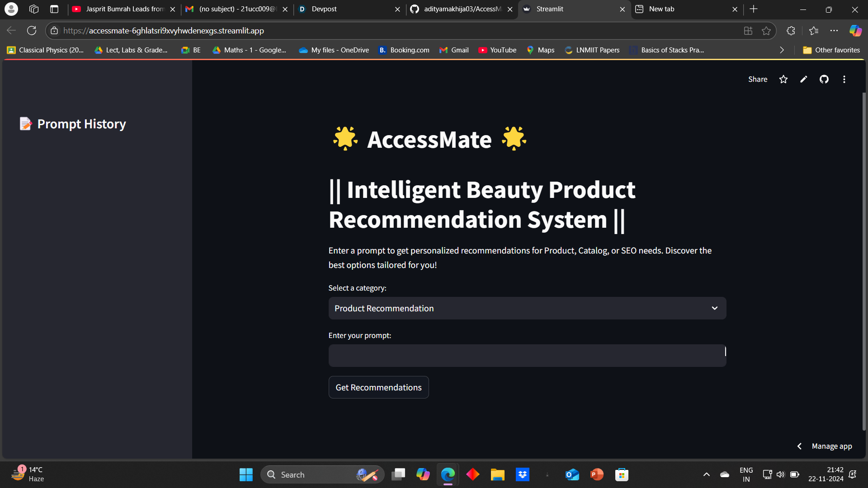This screenshot has height=488, width=868.
Task: Open the Copilot sidebar icon
Action: click(x=855, y=31)
